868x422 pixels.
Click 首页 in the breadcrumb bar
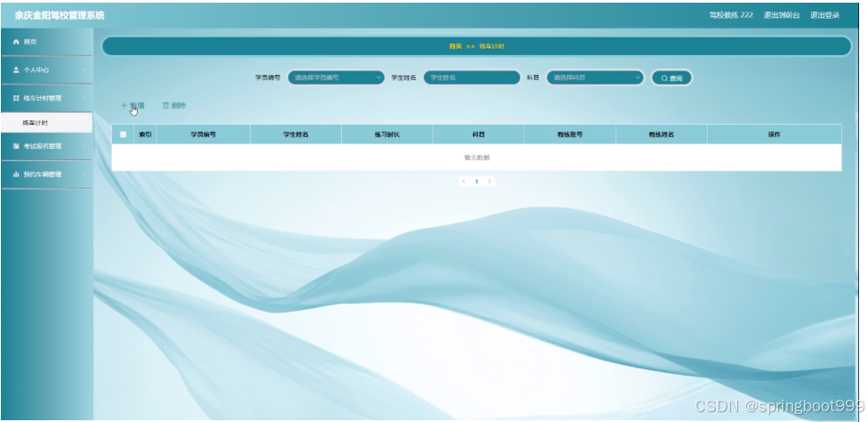pos(455,46)
